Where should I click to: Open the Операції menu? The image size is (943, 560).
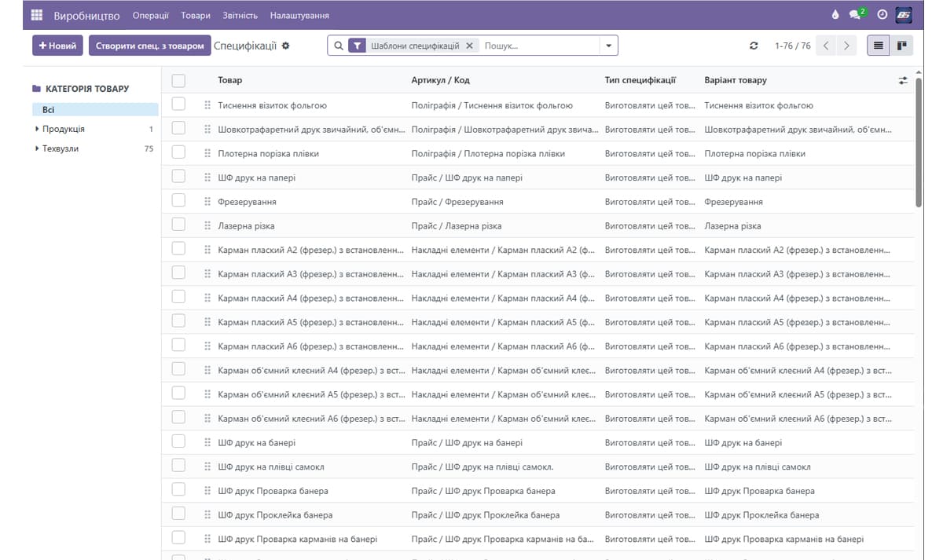pos(150,15)
